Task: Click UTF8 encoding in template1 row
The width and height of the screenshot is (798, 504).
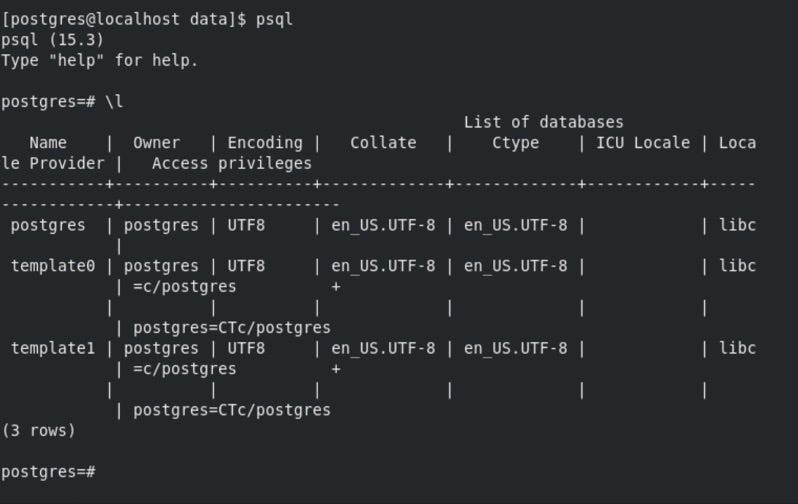Action: [x=246, y=348]
